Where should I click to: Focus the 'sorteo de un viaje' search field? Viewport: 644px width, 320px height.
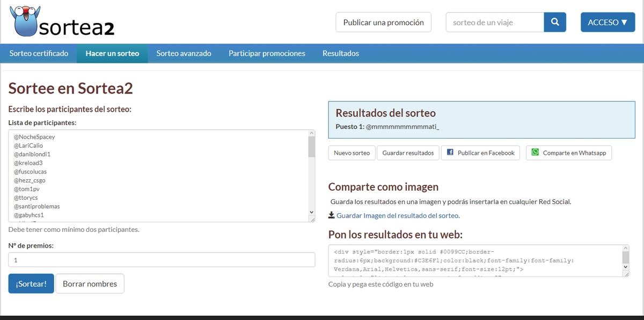pyautogui.click(x=495, y=22)
